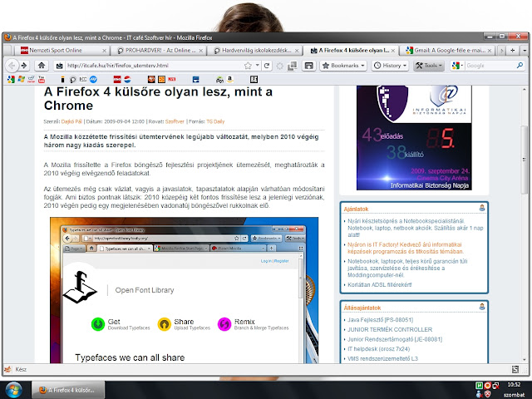Open the black-and-white square bookmark at bar end
This screenshot has height=399, width=532.
[x=254, y=80]
